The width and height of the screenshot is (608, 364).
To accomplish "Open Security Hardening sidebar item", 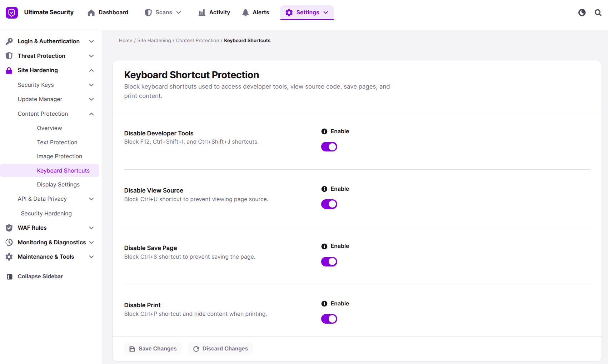I will (46, 213).
